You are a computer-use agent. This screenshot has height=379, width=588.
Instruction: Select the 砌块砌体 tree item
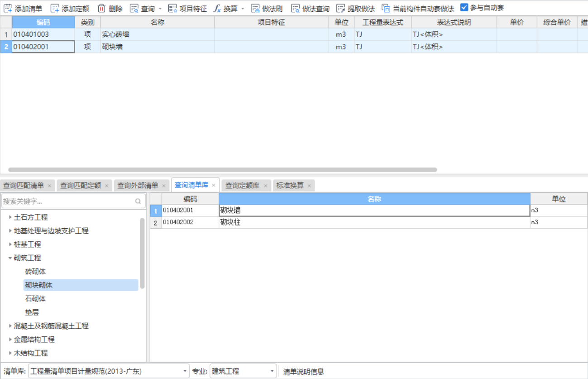(x=81, y=285)
